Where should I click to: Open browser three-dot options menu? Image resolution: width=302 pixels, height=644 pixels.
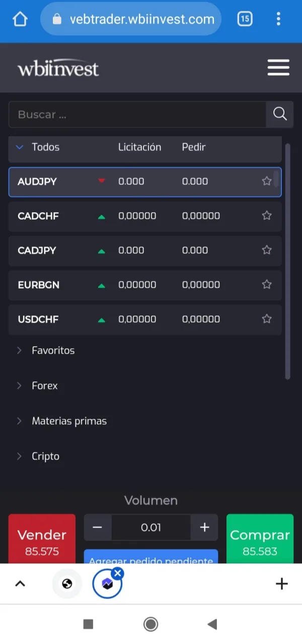tap(278, 20)
